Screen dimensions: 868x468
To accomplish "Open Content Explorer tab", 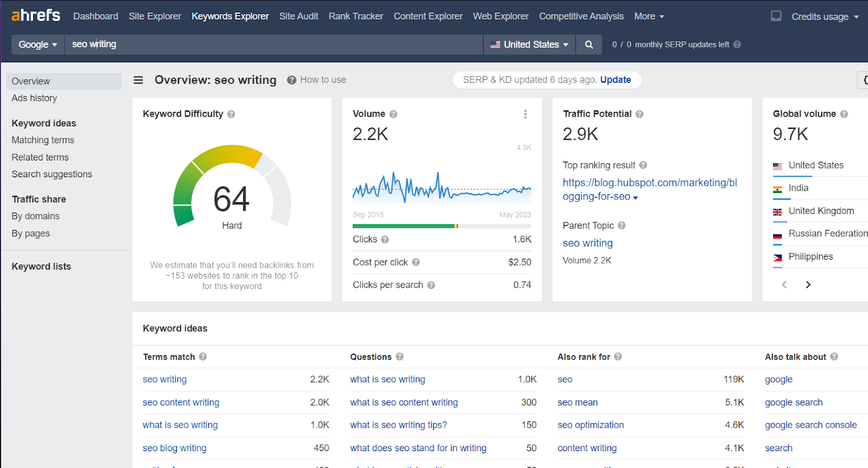I will (428, 16).
